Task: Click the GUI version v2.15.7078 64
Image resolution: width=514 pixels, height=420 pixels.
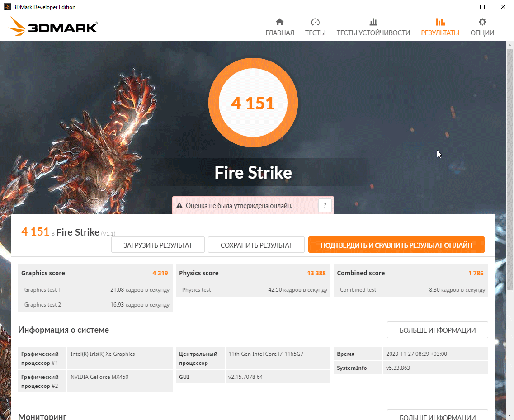Action: point(245,377)
